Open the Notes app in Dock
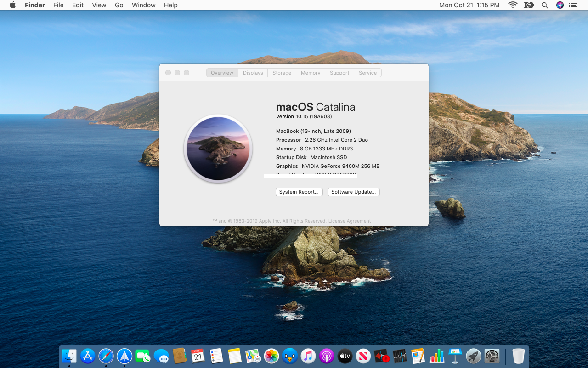This screenshot has height=368, width=588. pos(235,356)
